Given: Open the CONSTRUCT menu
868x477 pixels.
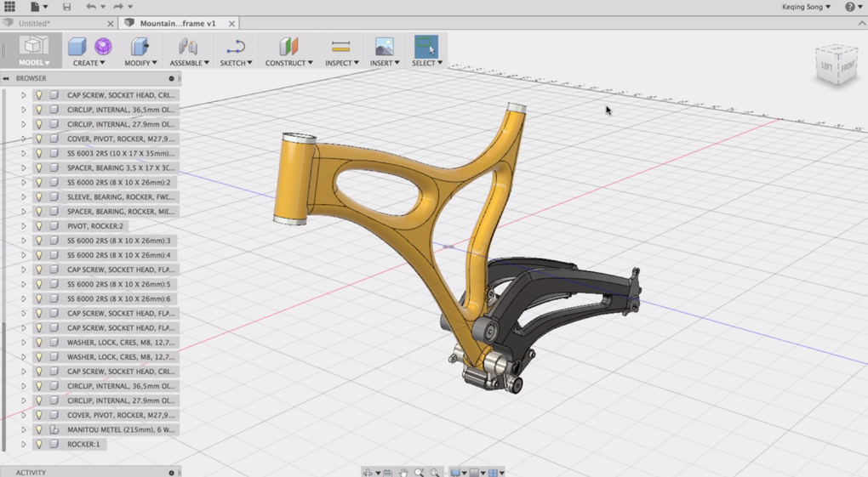Looking at the screenshot, I should tap(288, 63).
